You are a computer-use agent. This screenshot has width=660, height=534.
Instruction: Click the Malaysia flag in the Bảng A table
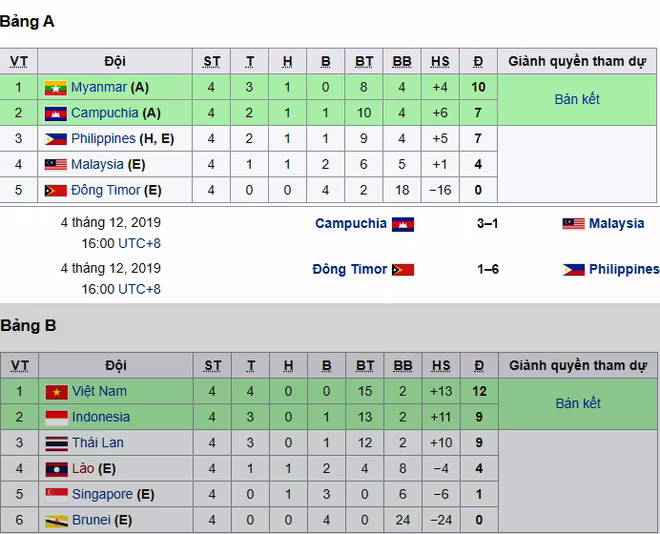coord(56,165)
